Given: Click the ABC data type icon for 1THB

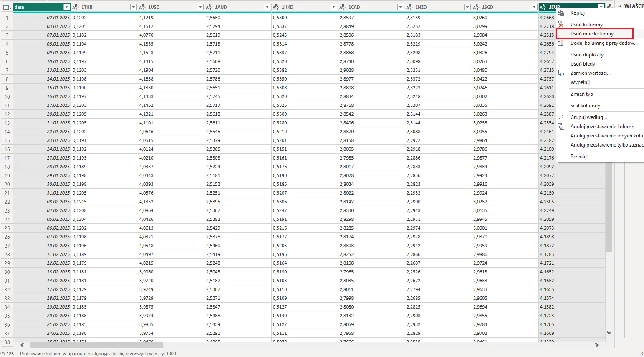Looking at the screenshot, I should 76,7.
